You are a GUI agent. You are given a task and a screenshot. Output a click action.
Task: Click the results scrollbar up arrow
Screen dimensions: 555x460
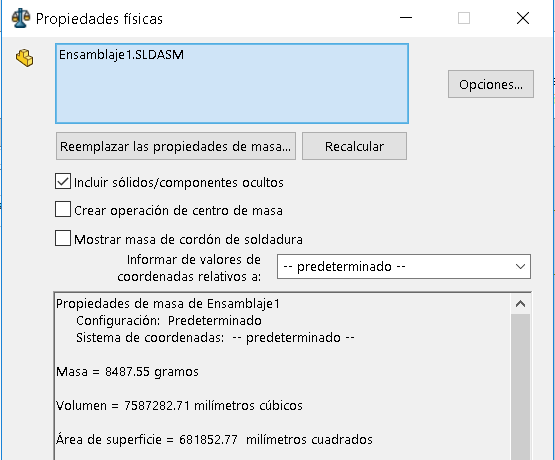pos(520,304)
